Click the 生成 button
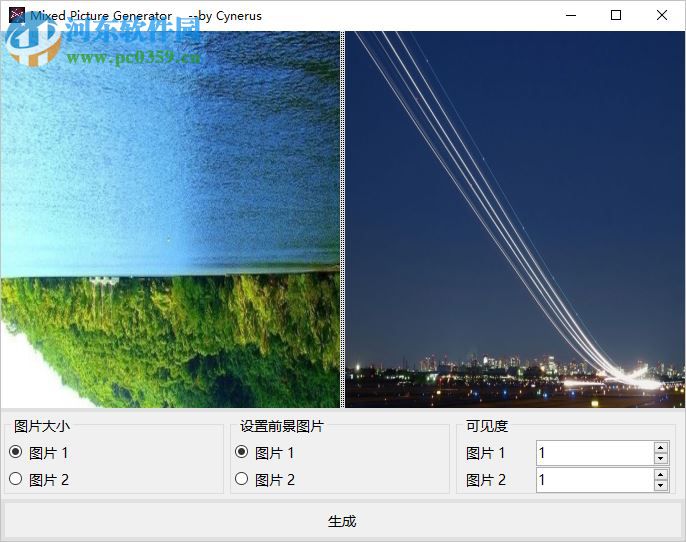This screenshot has height=542, width=686. pos(343,521)
